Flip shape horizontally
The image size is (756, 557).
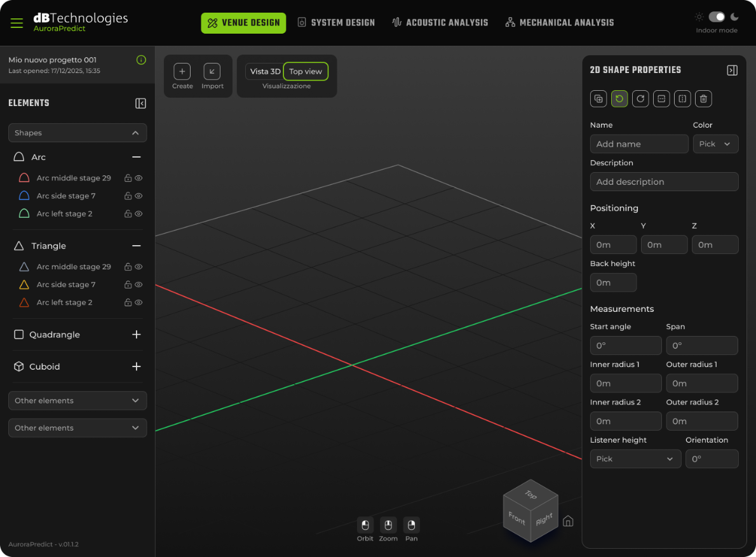click(x=682, y=99)
